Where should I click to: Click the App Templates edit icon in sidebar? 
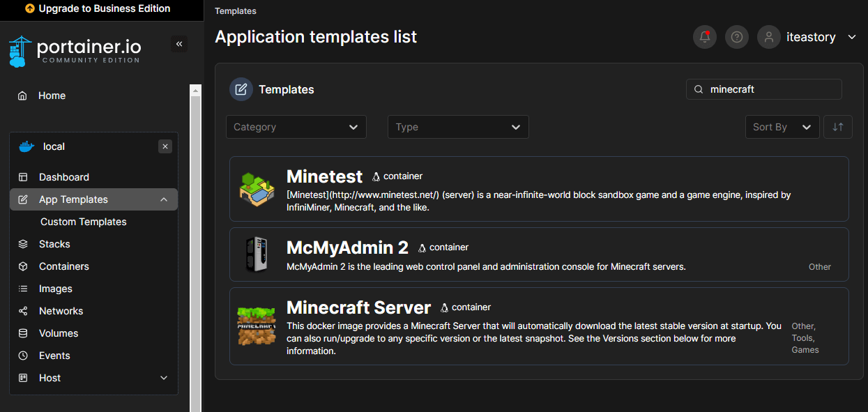click(23, 199)
